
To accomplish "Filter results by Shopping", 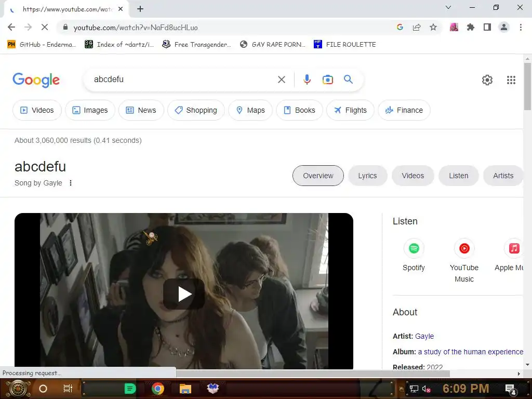I will click(196, 110).
